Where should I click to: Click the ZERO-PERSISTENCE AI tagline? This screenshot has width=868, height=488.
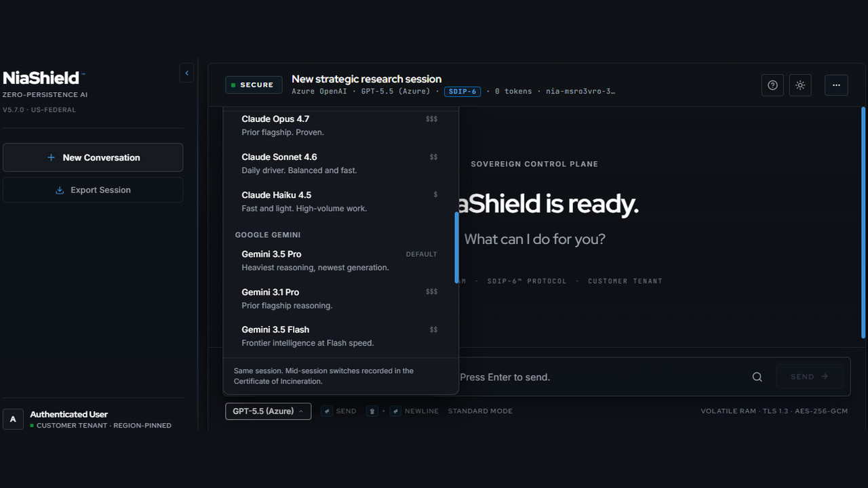[45, 95]
